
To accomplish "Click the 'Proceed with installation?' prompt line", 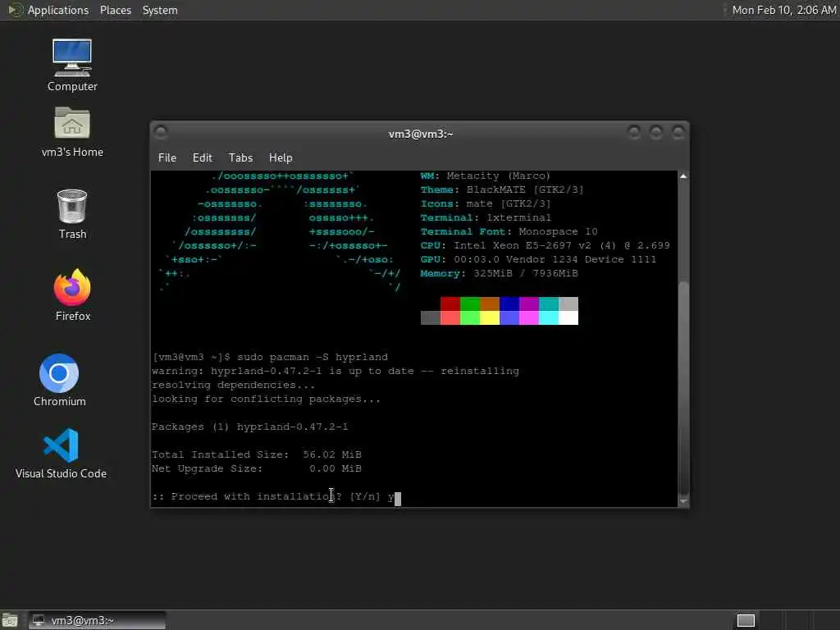I will (x=273, y=496).
